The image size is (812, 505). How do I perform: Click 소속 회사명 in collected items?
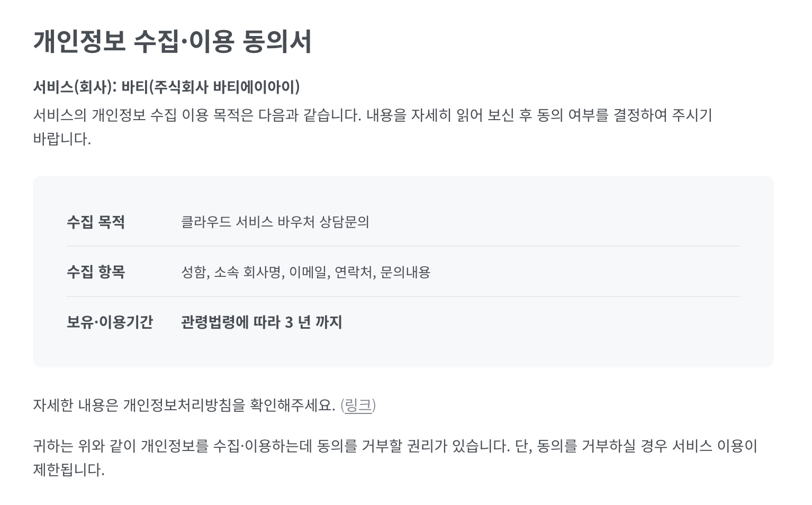pos(248,272)
